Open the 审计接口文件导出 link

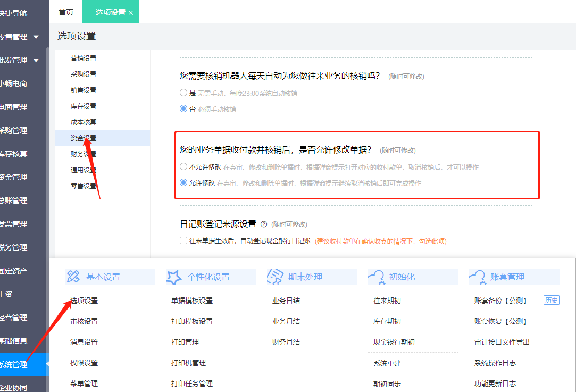click(500, 342)
